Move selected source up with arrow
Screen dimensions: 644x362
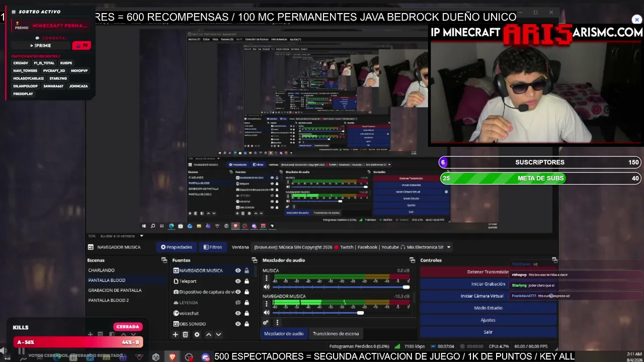(x=209, y=334)
